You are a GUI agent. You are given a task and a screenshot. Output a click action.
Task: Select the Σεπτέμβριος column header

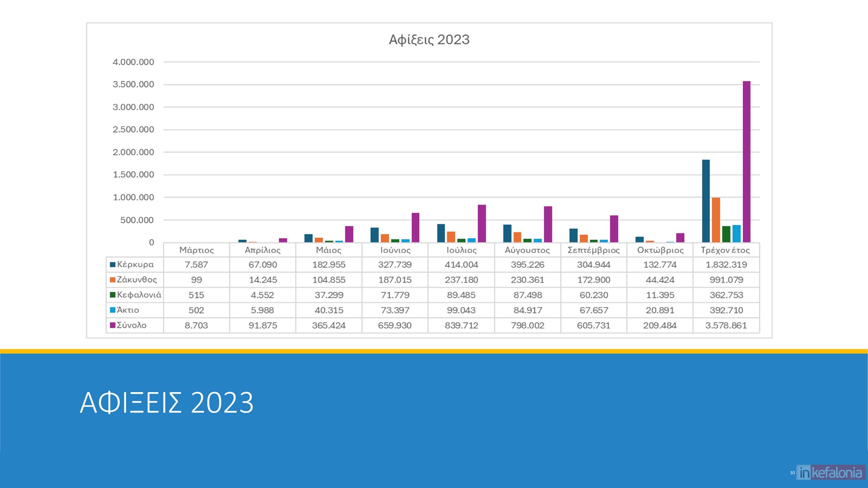pyautogui.click(x=594, y=250)
